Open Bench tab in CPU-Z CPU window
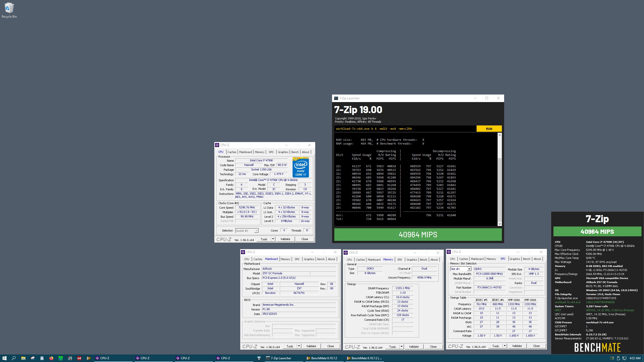644x362 pixels. click(295, 152)
